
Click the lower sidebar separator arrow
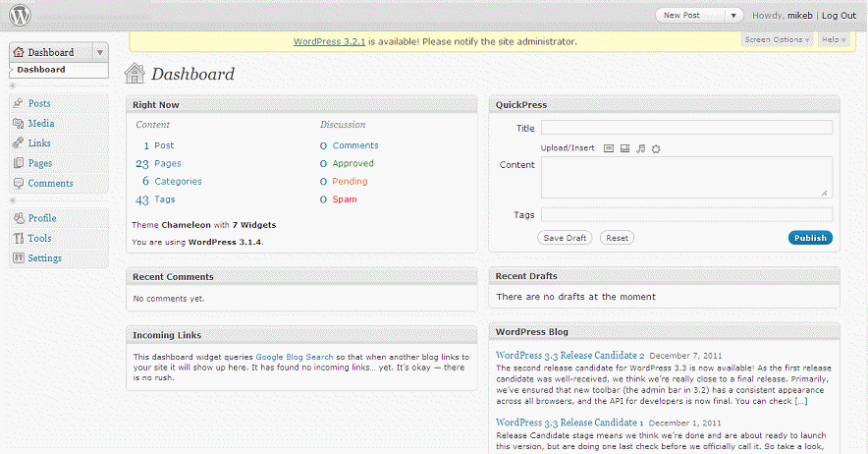pyautogui.click(x=13, y=200)
